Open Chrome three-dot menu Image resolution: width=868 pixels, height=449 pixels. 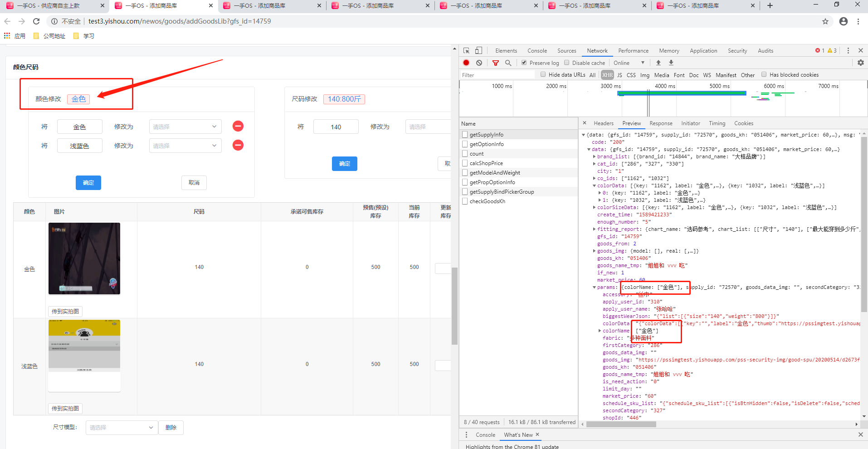858,21
